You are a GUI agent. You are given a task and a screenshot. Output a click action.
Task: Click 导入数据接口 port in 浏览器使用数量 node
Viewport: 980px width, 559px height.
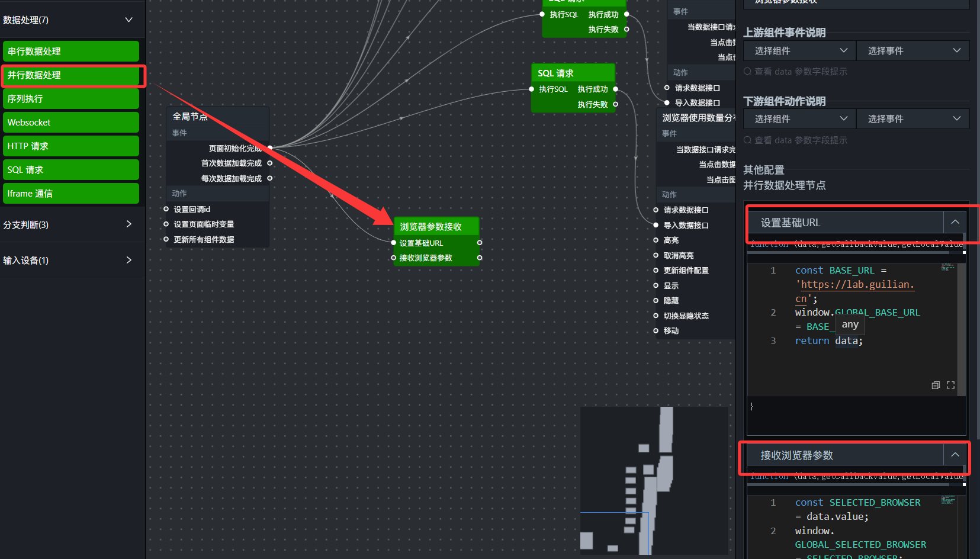656,225
